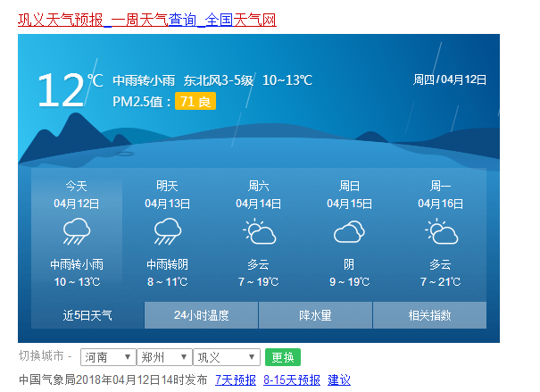Click Saturday's partly cloudy icon
The image size is (540, 392).
click(x=259, y=233)
